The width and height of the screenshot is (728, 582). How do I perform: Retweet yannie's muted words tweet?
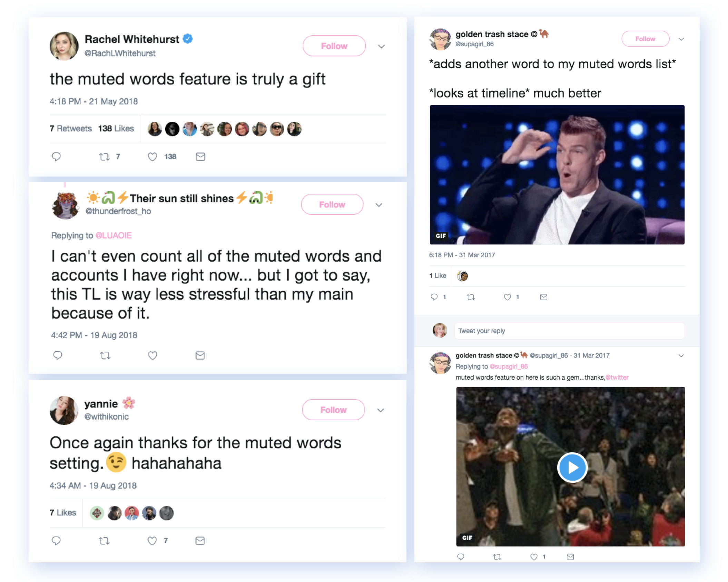pyautogui.click(x=104, y=541)
